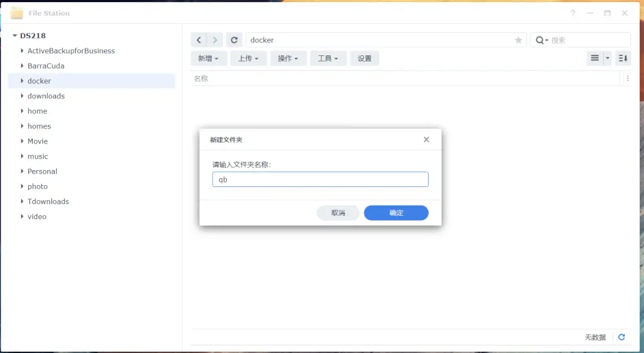Select the video folder in tree

[x=37, y=216]
